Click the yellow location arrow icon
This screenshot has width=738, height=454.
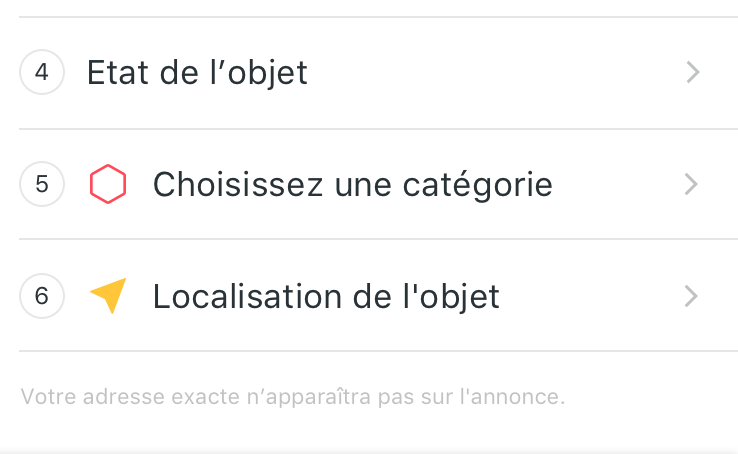tap(108, 296)
